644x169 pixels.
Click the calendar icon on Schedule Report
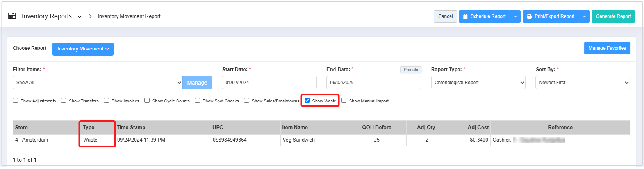pos(465,16)
